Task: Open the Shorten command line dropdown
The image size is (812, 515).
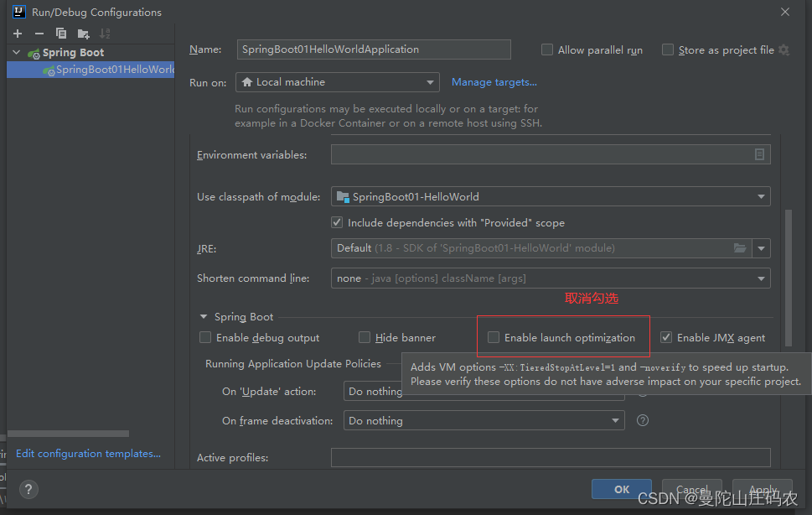Action: [x=551, y=278]
